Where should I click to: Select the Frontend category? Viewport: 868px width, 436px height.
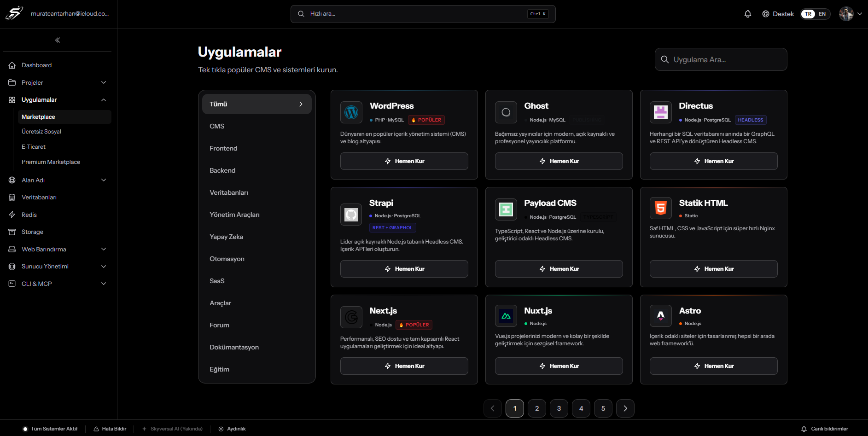pos(257,148)
